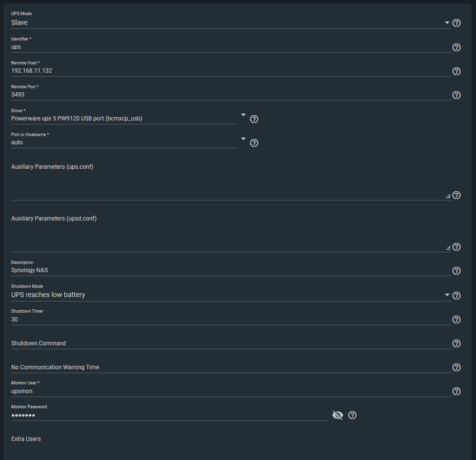
Task: View help for Remote Port field
Action: tap(456, 95)
